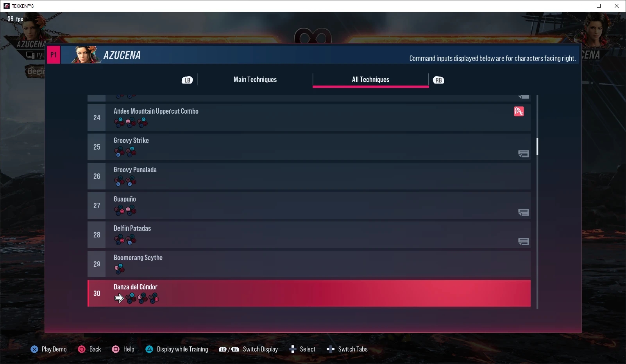Screen dimensions: 626x364
Task: Click the move list scrollbar thumb
Action: click(x=537, y=146)
